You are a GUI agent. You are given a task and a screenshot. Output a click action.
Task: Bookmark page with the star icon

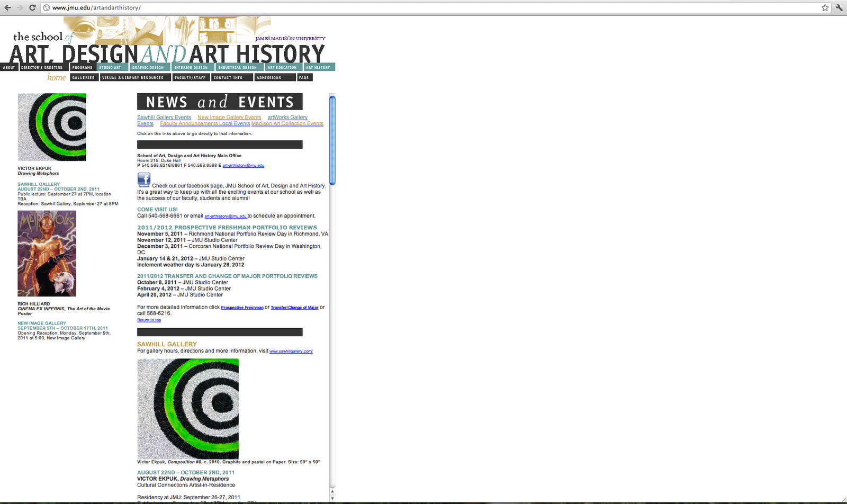[x=825, y=7]
